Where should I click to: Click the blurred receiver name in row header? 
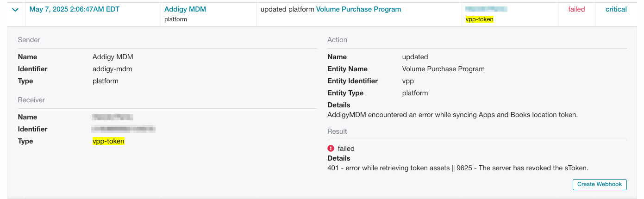pos(486,9)
